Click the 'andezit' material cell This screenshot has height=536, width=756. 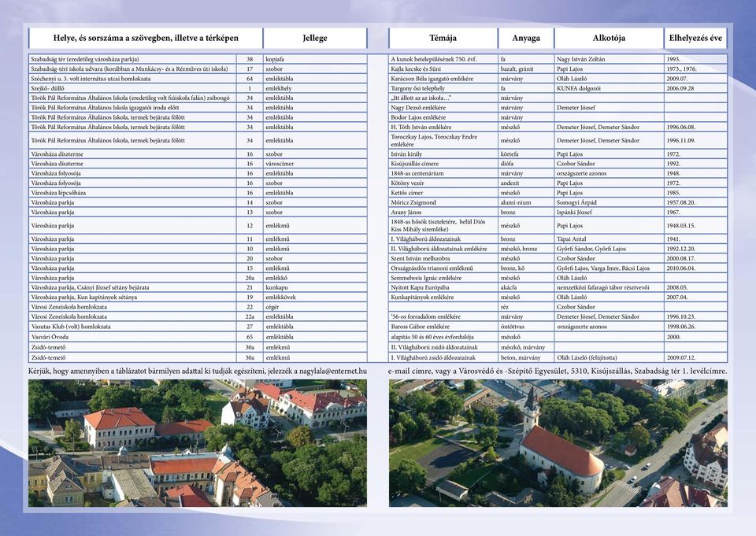coord(526,183)
